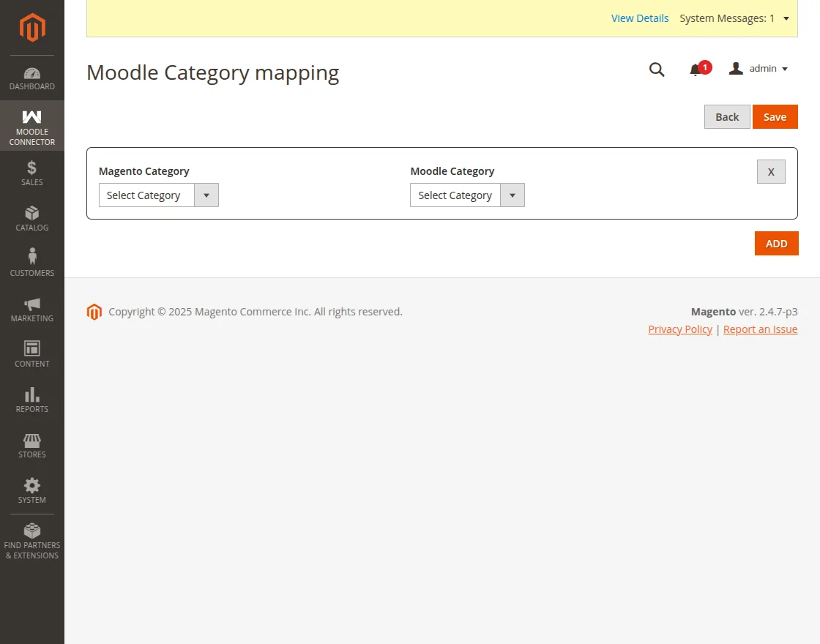Open Find Partners & Extensions

pos(32,542)
